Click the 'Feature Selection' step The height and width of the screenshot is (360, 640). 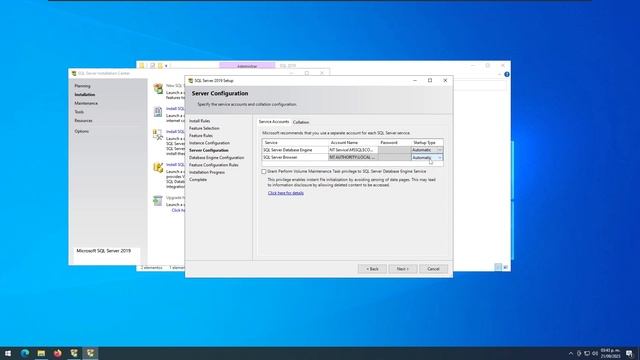204,128
